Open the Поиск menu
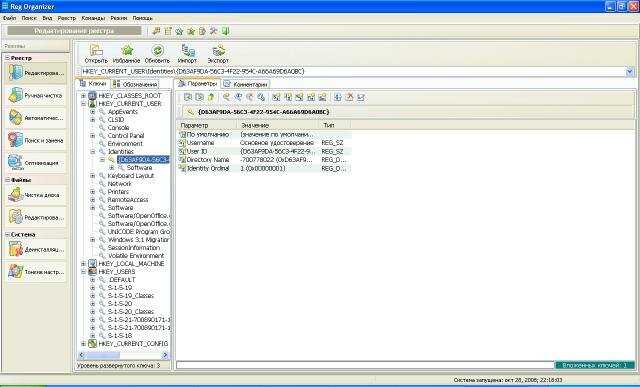The image size is (640, 387). [x=29, y=18]
